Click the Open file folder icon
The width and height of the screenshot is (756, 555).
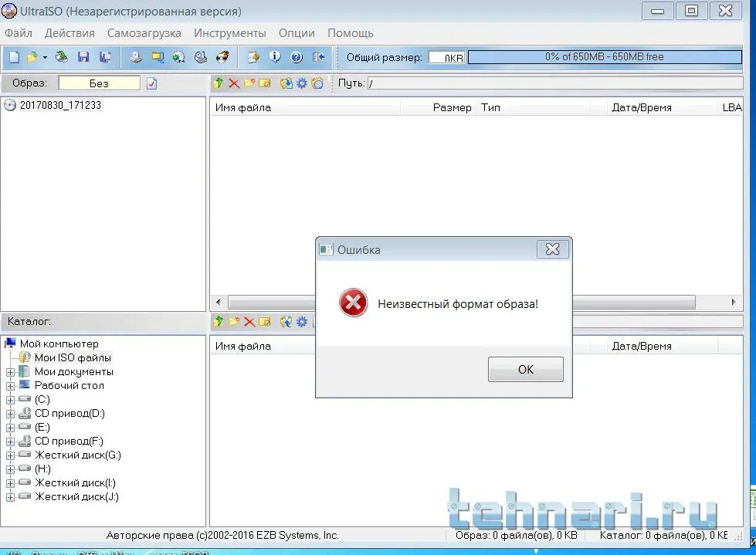(x=32, y=57)
